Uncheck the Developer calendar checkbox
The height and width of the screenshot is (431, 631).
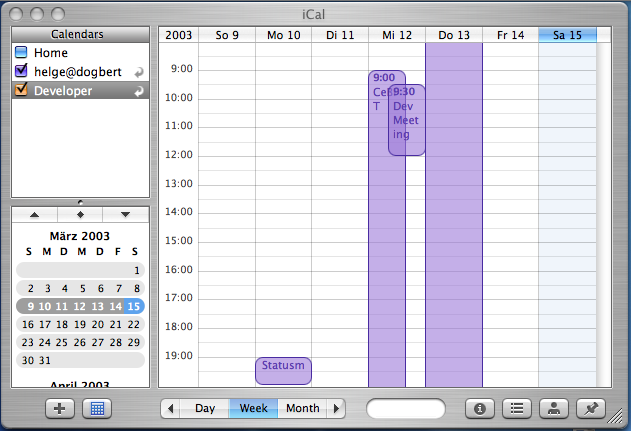coord(21,89)
